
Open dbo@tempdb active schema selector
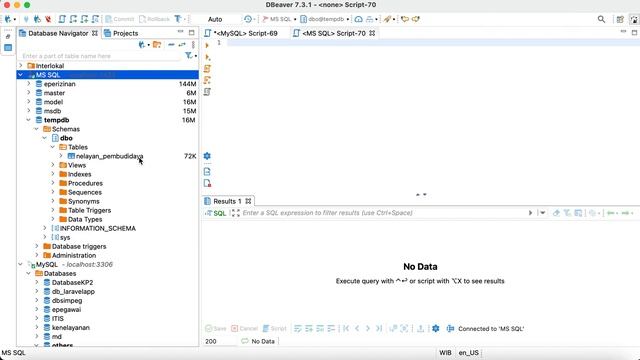(x=325, y=19)
